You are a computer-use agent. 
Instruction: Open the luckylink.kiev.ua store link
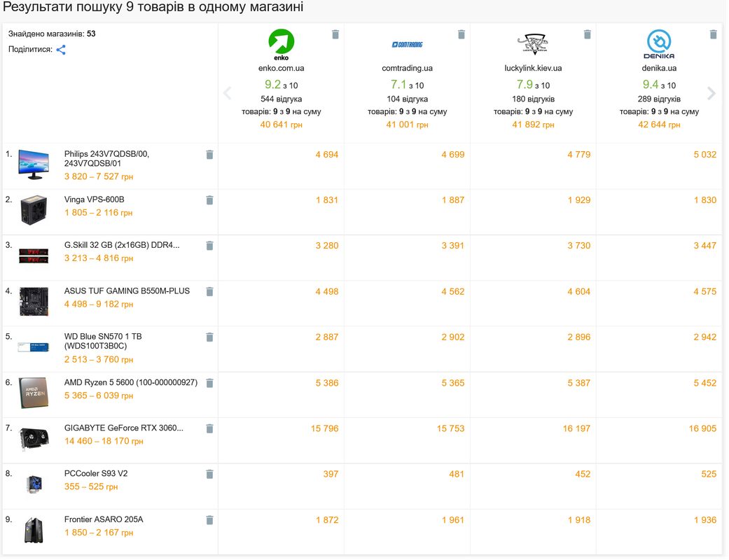coord(533,69)
